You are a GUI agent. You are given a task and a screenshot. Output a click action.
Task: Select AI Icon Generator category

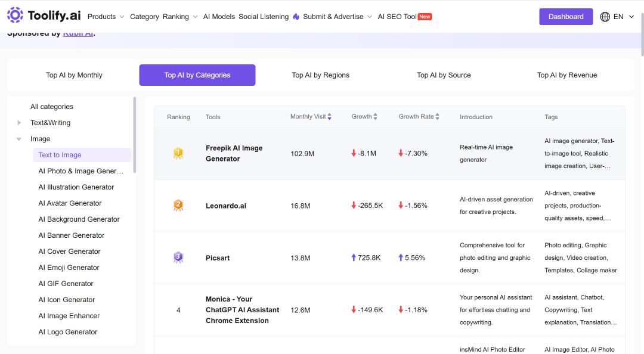point(67,300)
